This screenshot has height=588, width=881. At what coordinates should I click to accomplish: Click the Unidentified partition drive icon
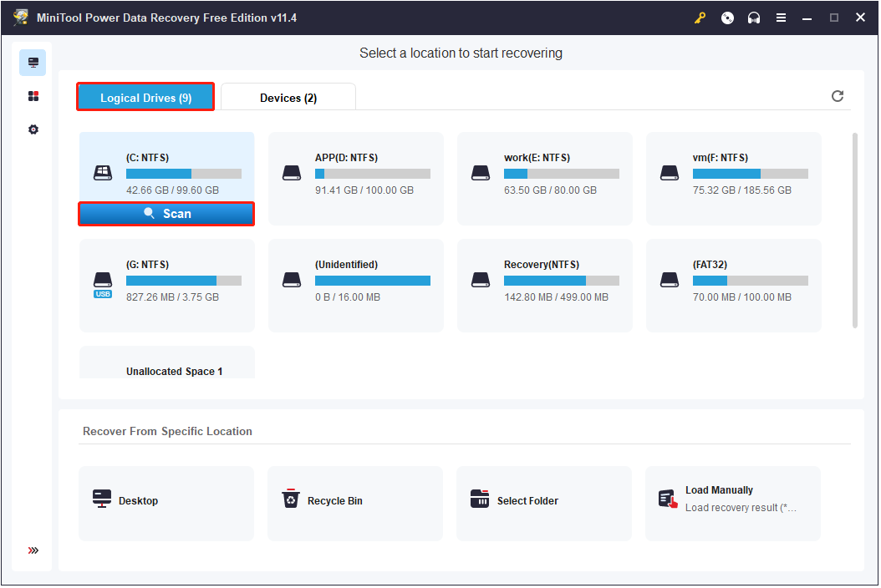pyautogui.click(x=292, y=280)
